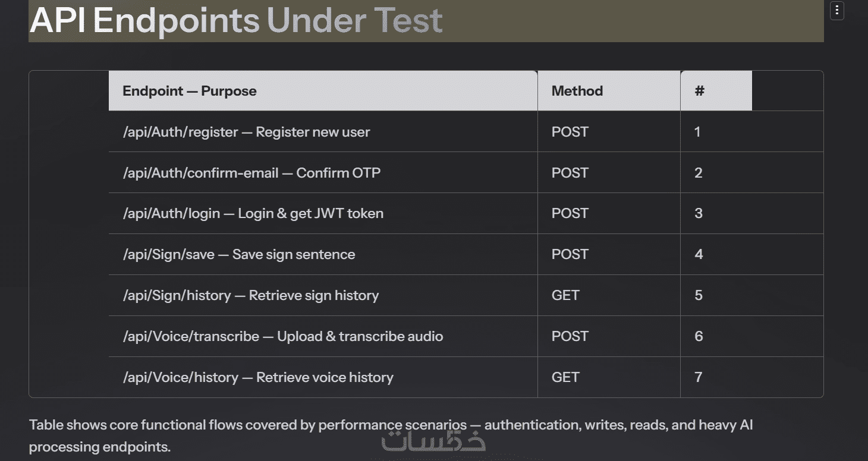Click the table caption paragraph text
The width and height of the screenshot is (868, 461).
tap(391, 435)
